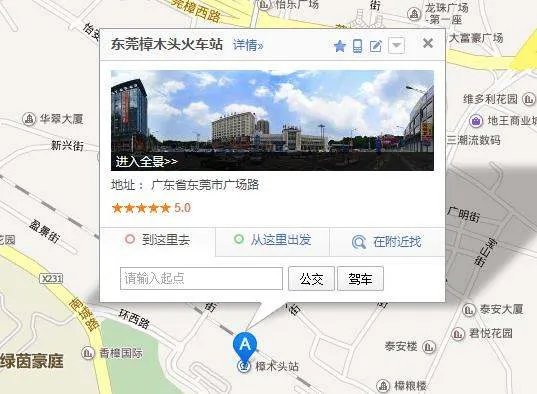The image size is (537, 394).
Task: Click the 樟粮楼 building icon
Action: pos(383,386)
